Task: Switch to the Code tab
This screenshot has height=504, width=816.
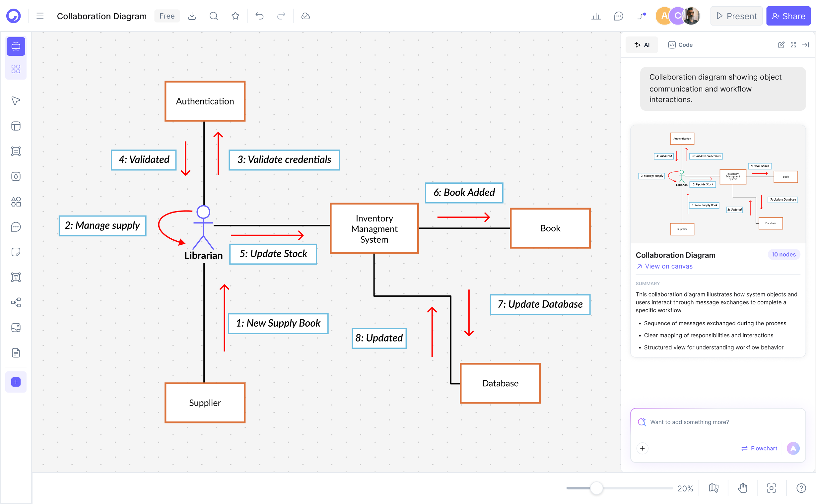Action: [680, 45]
